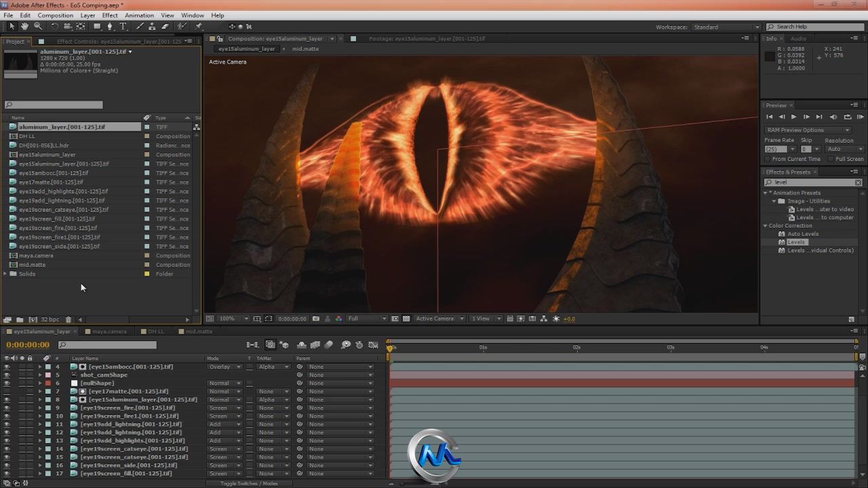Open the blend mode dropdown for layer 4 Overlay
This screenshot has height=488, width=868.
point(224,367)
